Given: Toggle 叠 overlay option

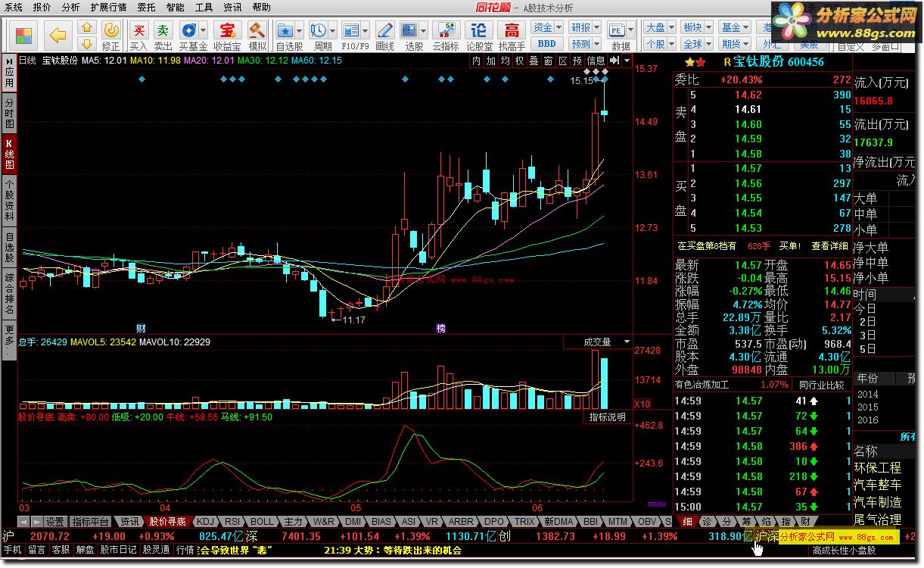Looking at the screenshot, I should [534, 60].
